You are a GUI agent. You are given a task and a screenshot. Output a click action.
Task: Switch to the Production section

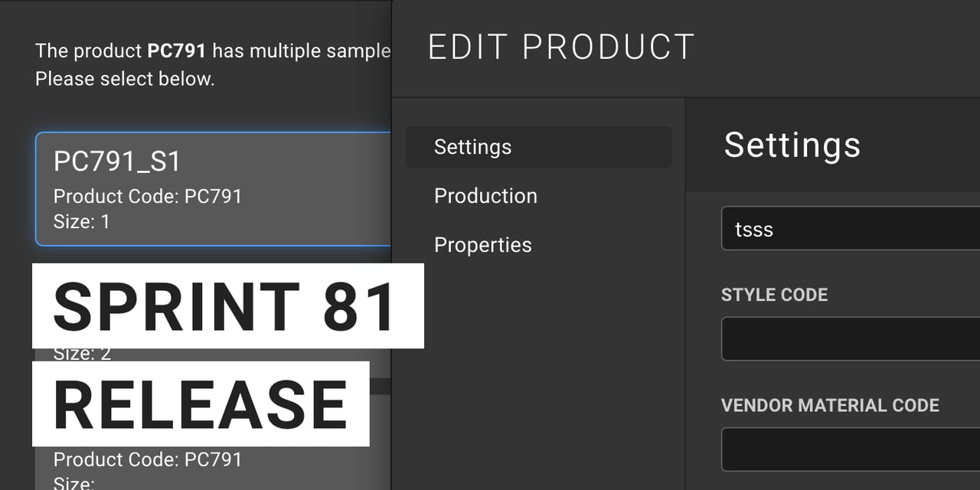(485, 196)
